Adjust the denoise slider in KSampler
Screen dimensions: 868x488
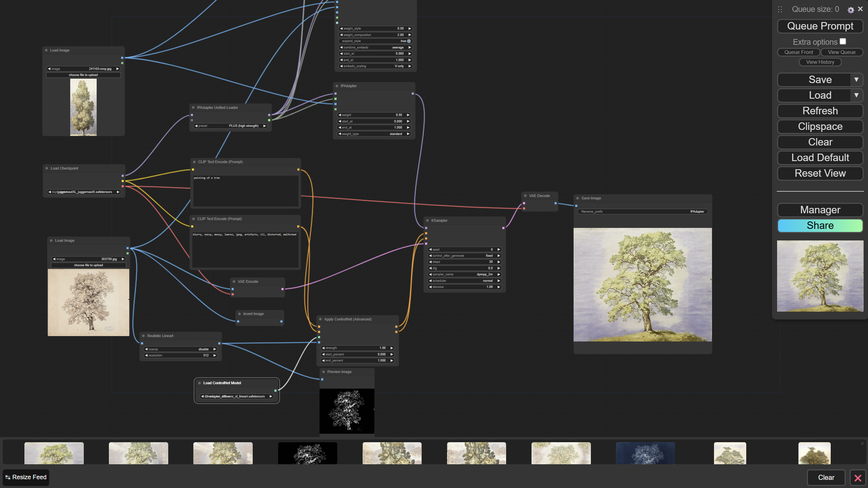click(464, 287)
